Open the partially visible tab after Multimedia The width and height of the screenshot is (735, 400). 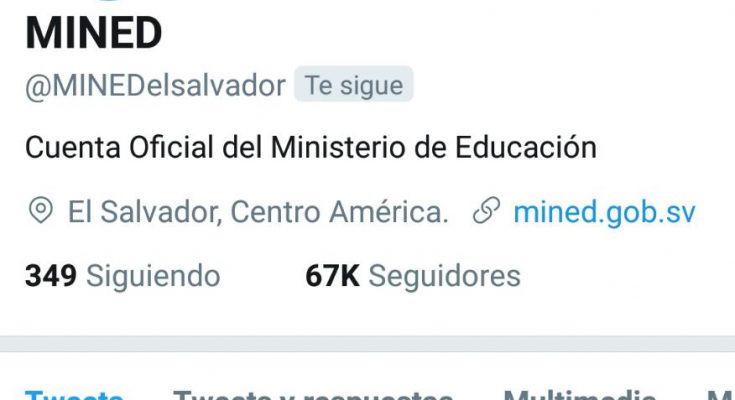720,395
